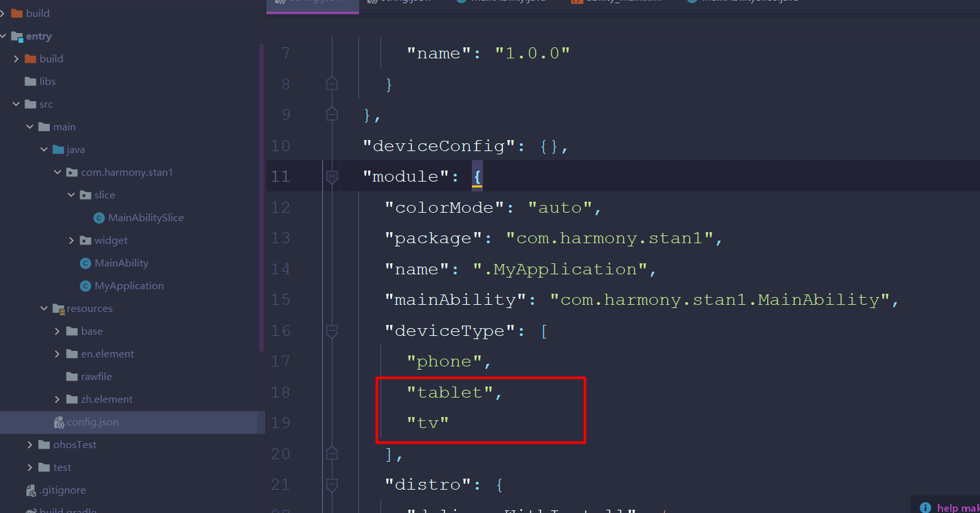Open the MainAbilitySlice class file
The image size is (980, 513).
pos(146,217)
